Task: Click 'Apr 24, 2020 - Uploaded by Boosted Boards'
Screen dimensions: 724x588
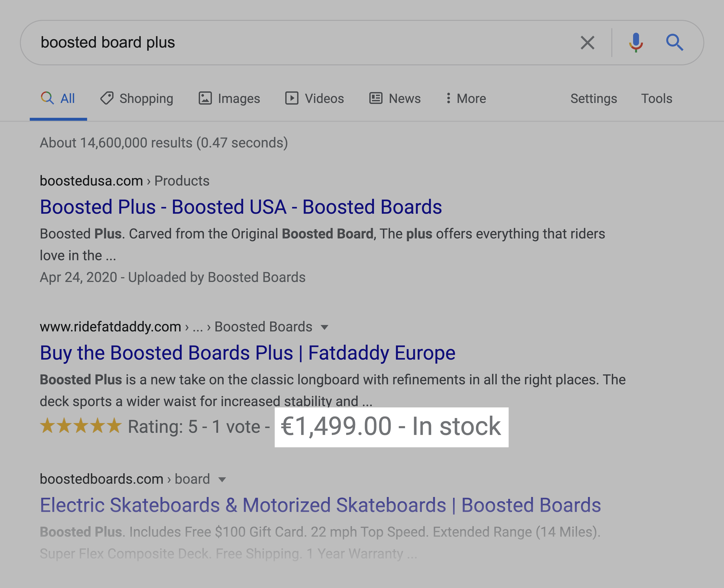Action: (x=173, y=277)
